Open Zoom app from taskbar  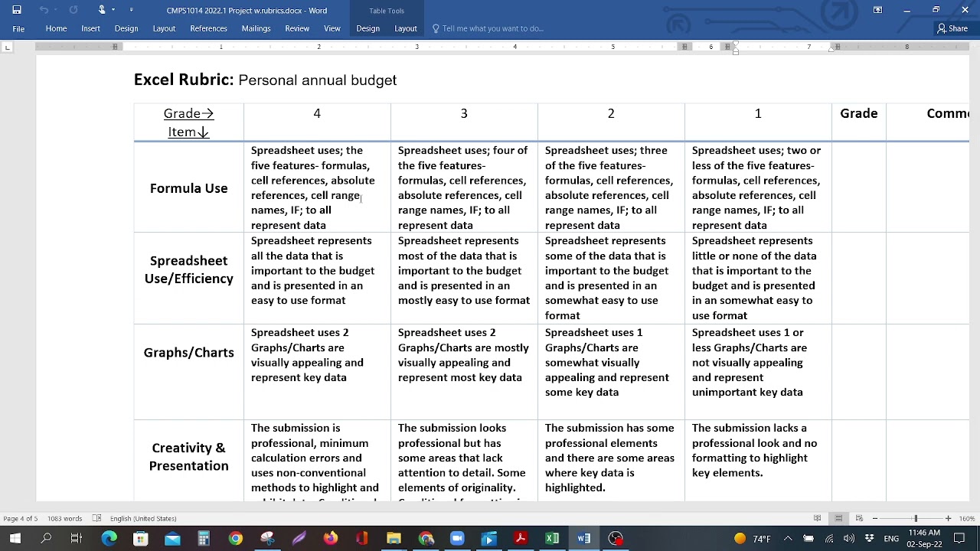pyautogui.click(x=457, y=538)
